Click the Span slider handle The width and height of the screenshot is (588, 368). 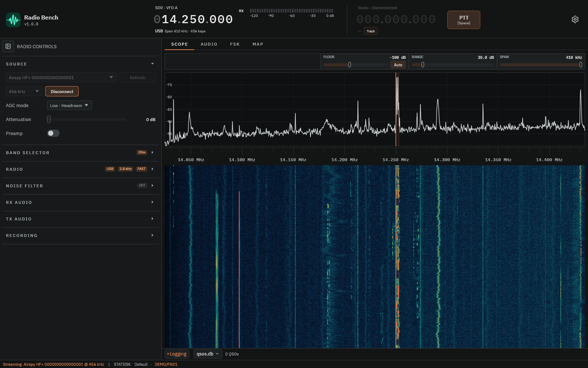(x=581, y=65)
